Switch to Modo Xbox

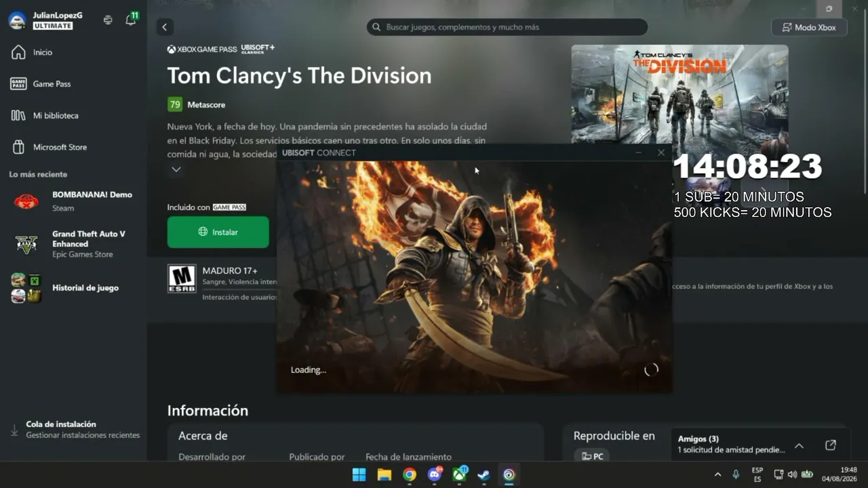809,27
